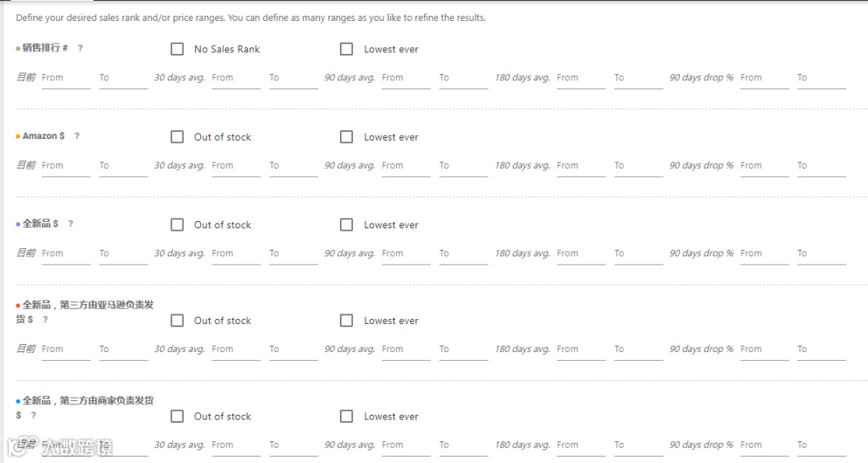Enable the No Sales Rank checkbox
868x463 pixels.
click(178, 49)
